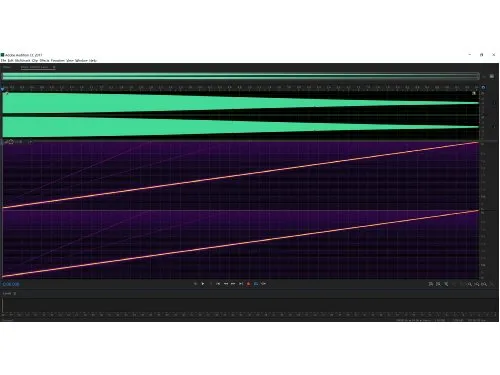This screenshot has height=375, width=500.
Task: Click the Zoom Out Full magnifier icon
Action: (x=484, y=284)
